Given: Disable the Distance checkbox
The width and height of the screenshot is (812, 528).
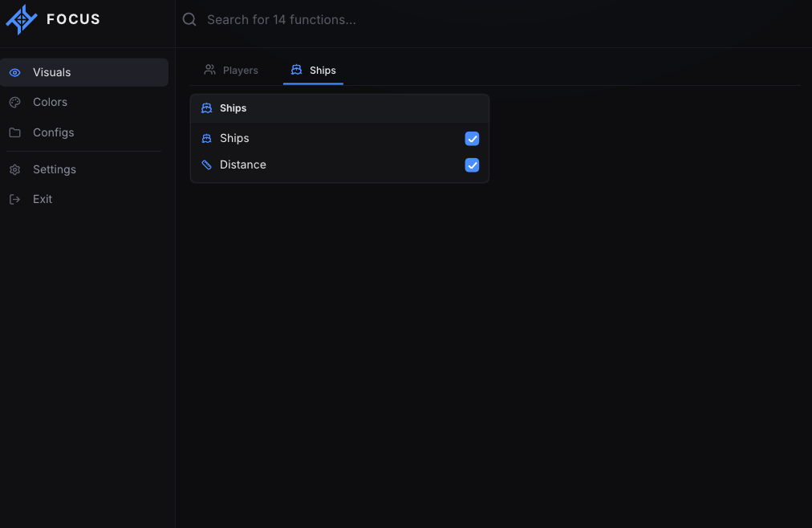Looking at the screenshot, I should click(472, 165).
